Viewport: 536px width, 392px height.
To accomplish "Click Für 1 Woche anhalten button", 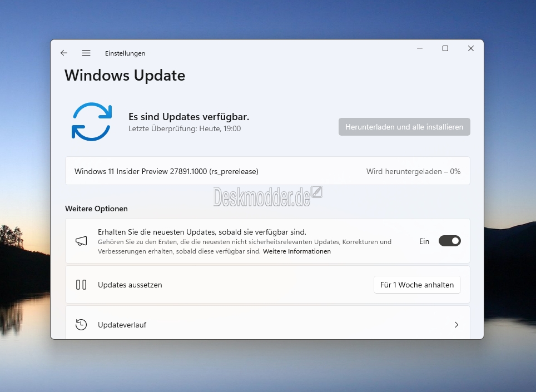I will [x=417, y=285].
